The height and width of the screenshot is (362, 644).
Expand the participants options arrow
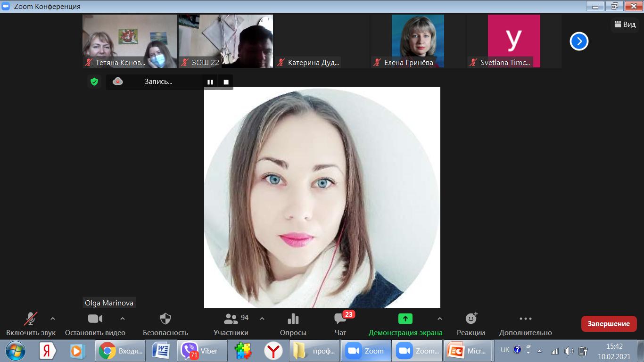[262, 319]
